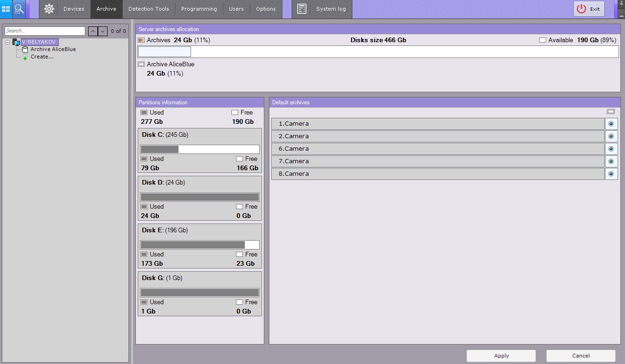Click the Archive AliceBlue database icon
Screen dimensions: 625x364
[25, 50]
